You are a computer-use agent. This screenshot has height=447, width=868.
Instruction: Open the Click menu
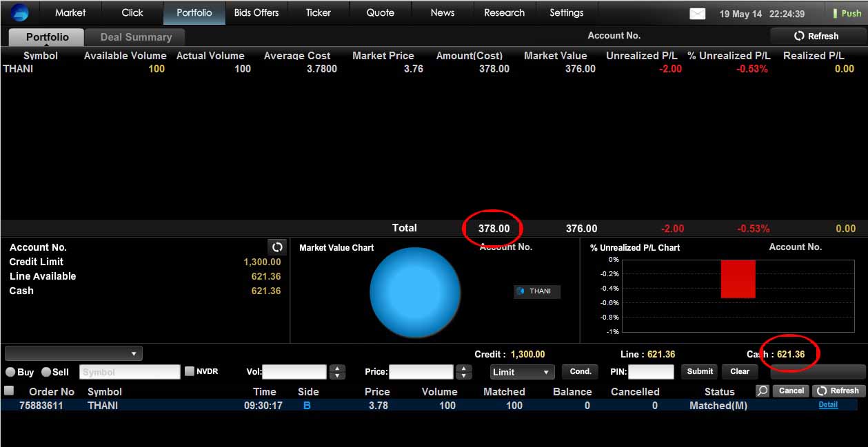(132, 12)
